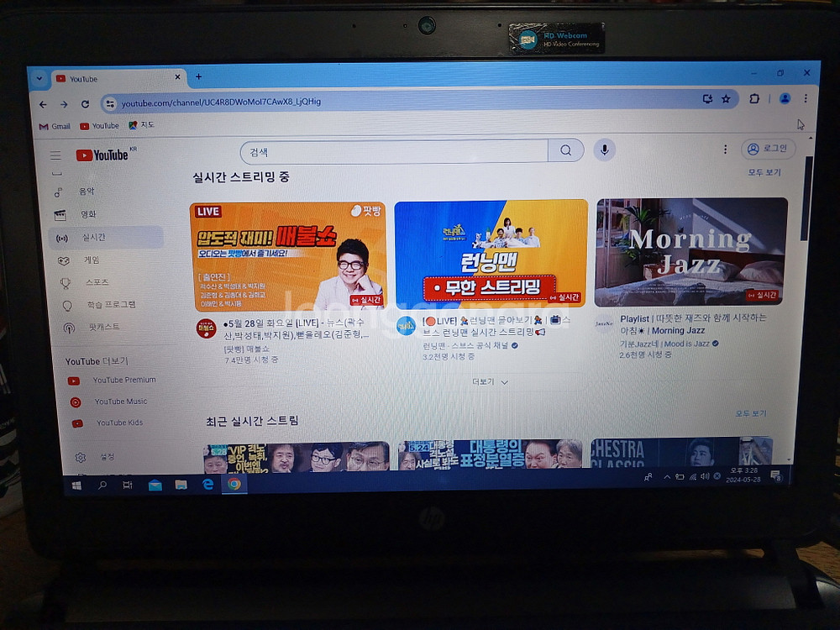Click the site info icon in address bar
Screen dimensions: 840x630
pos(110,103)
